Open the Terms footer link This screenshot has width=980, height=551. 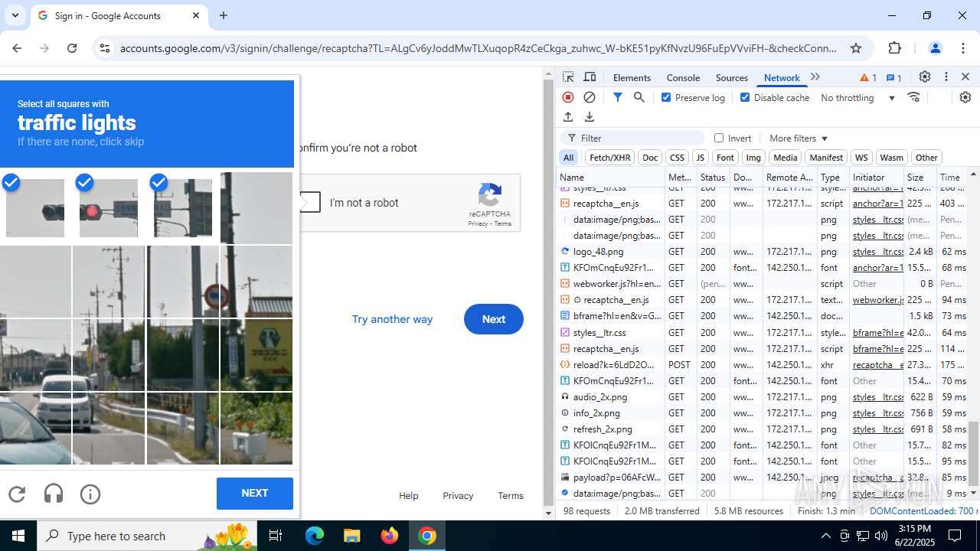511,496
